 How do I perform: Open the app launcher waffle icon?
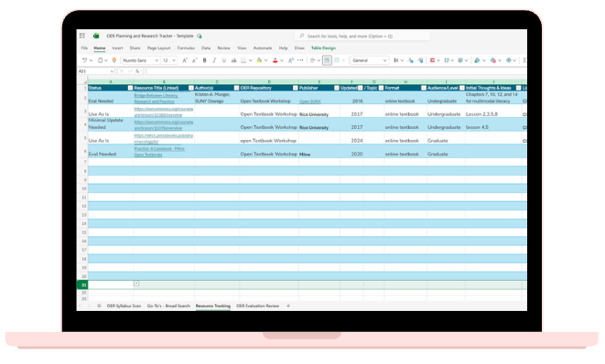click(82, 36)
